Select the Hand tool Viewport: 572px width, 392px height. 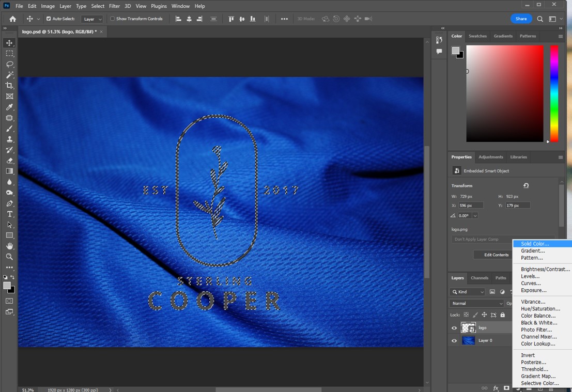tap(9, 246)
